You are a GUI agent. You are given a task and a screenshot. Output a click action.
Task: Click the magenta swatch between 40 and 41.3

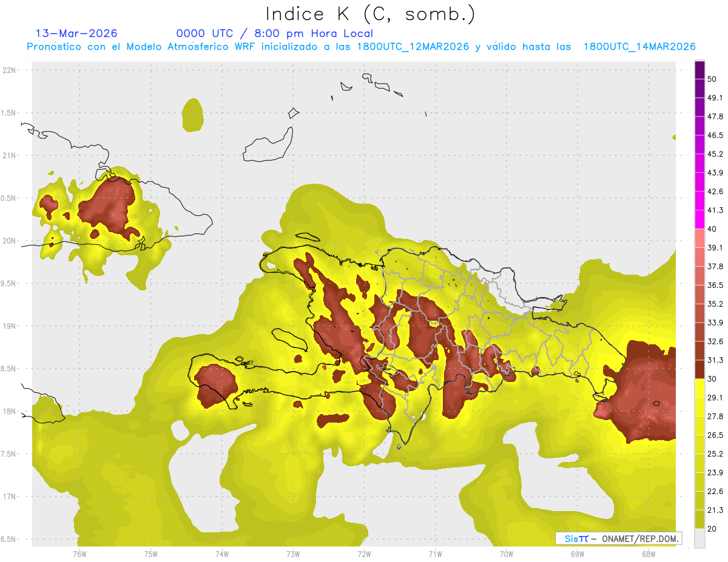[700, 219]
